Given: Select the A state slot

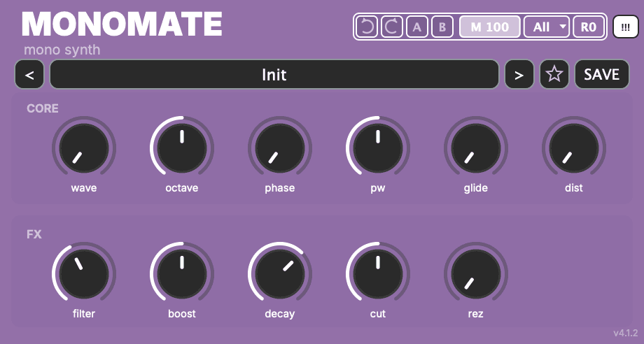Looking at the screenshot, I should point(417,27).
